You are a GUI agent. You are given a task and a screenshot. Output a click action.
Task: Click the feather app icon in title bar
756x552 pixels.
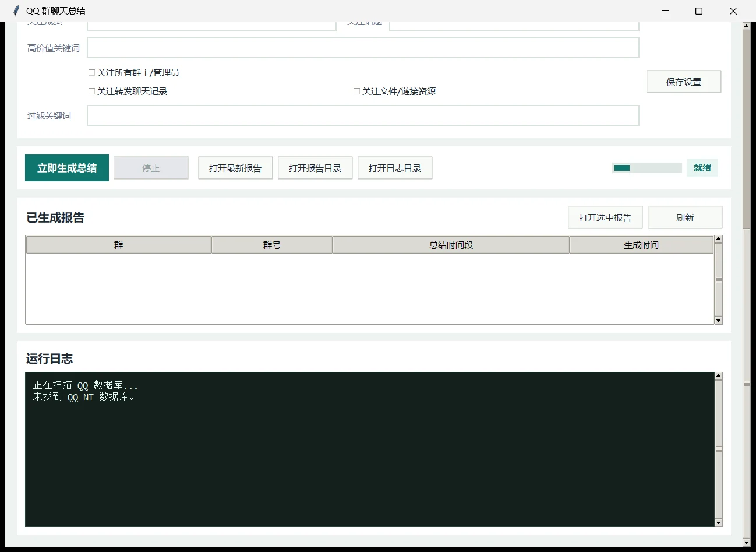(16, 11)
